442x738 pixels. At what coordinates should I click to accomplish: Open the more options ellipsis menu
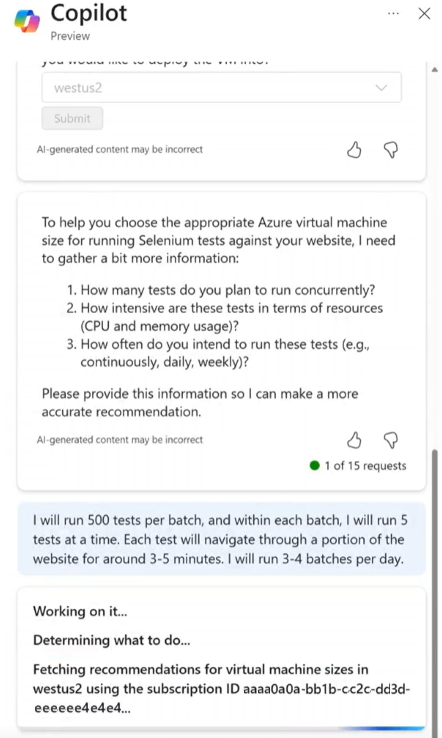394,14
